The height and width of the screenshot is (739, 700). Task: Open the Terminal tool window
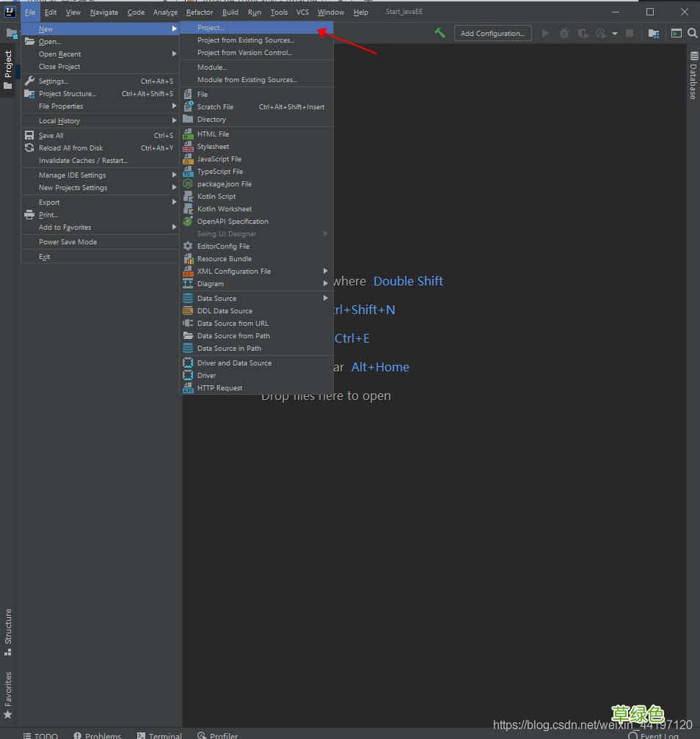click(159, 735)
